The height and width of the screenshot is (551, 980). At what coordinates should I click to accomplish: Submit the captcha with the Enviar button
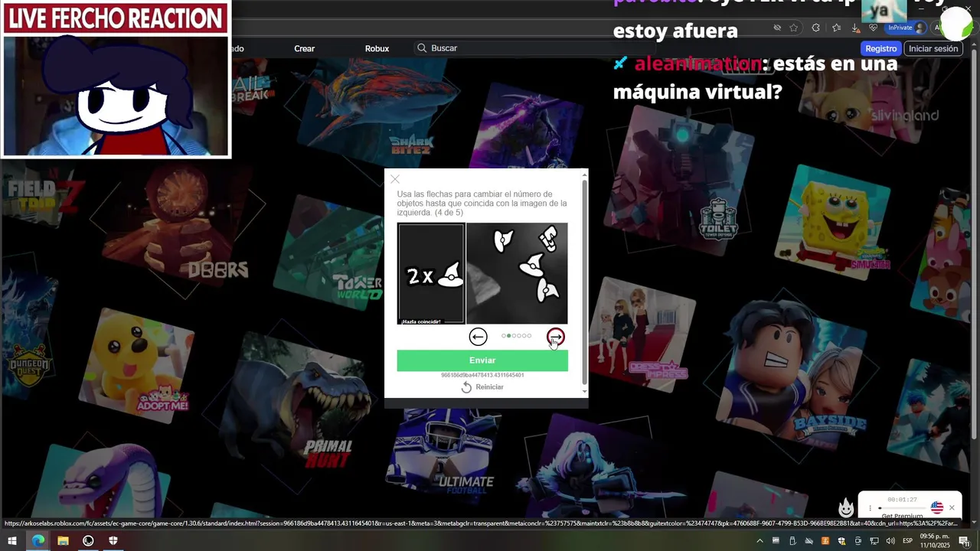point(482,360)
